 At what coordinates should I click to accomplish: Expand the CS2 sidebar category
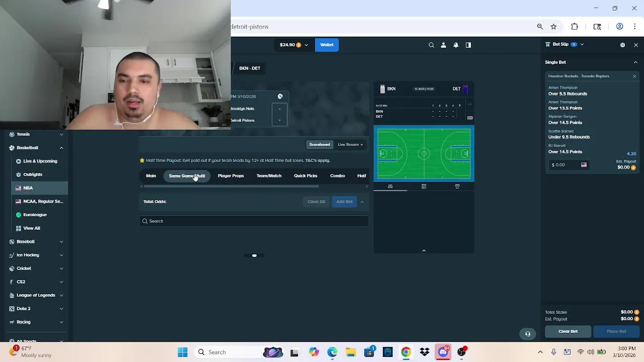click(x=61, y=282)
